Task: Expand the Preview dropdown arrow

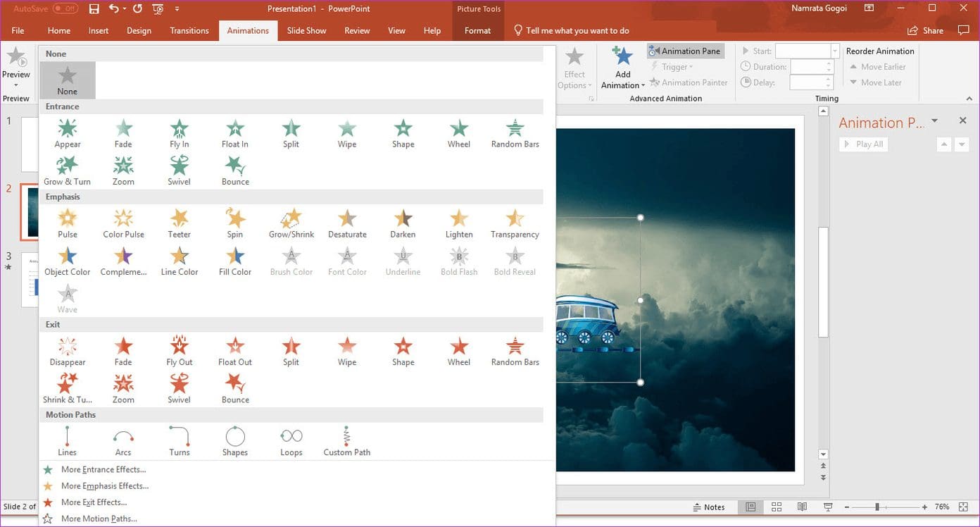Action: pyautogui.click(x=15, y=85)
